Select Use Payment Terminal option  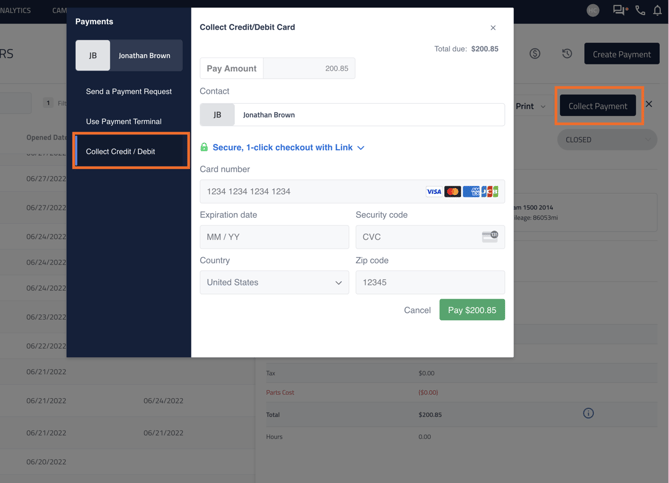click(x=124, y=121)
